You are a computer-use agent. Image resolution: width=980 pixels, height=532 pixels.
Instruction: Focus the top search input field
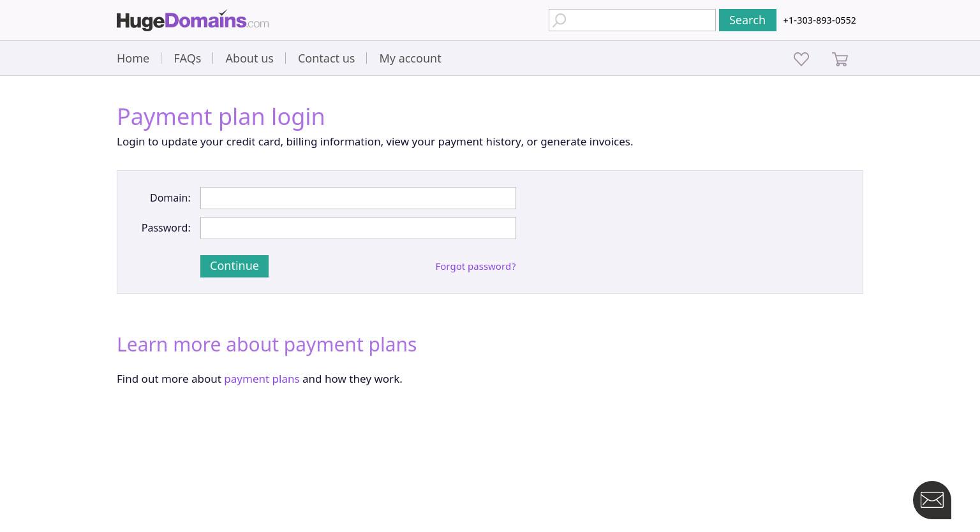[x=632, y=20]
